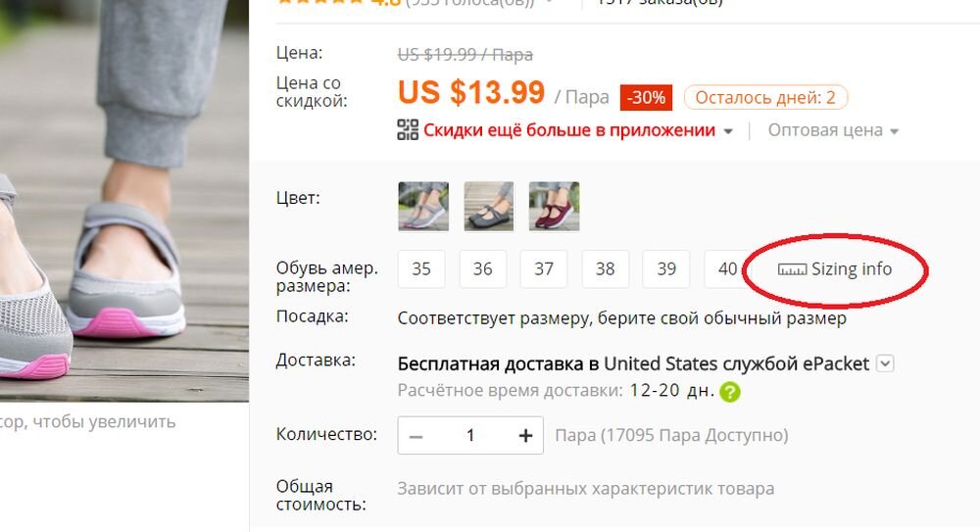Click the large shoe product image

point(124,201)
